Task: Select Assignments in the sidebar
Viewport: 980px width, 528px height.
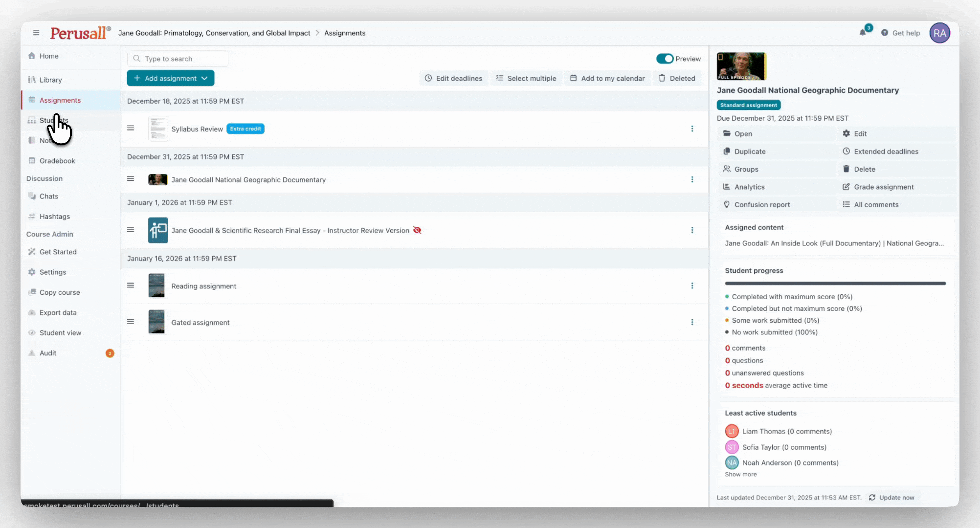Action: pyautogui.click(x=71, y=100)
